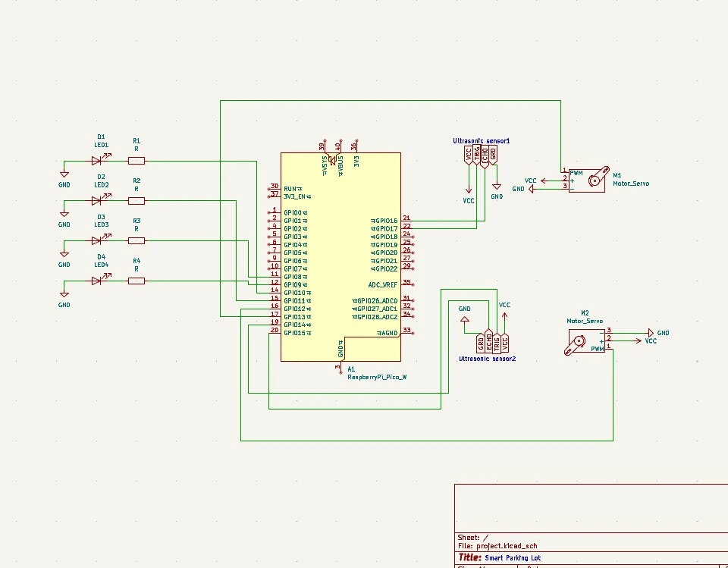Screen dimensions: 728x568
Task: Click the 'File: project.kicad_sch' text
Action: (497, 546)
